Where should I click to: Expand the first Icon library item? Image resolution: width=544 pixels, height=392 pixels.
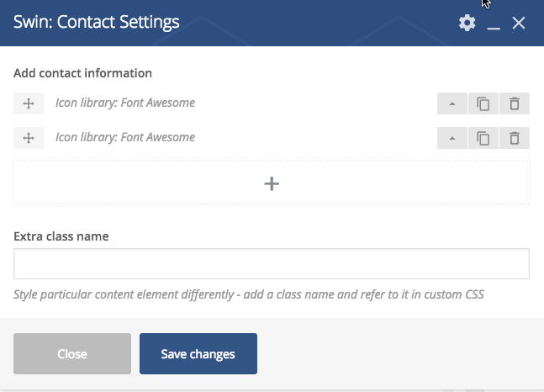[452, 103]
